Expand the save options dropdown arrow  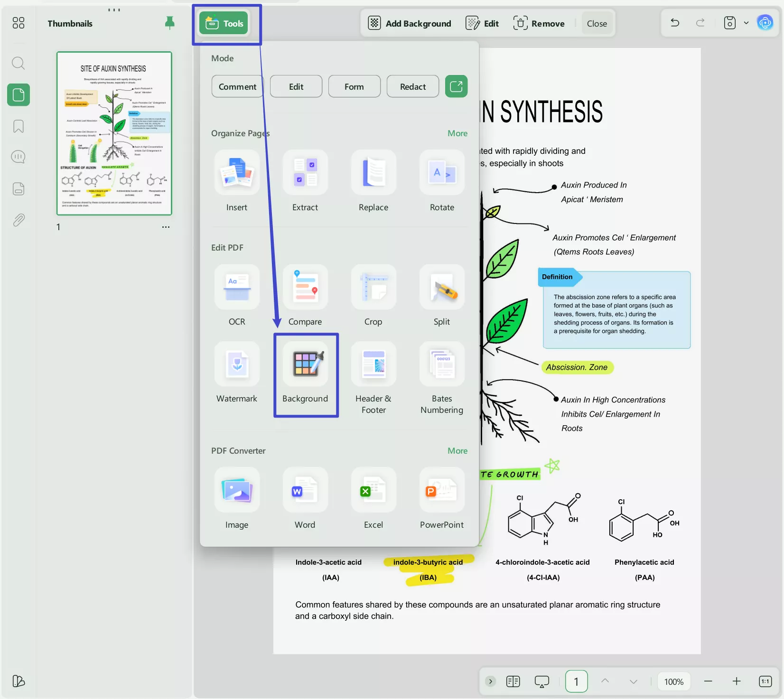coord(746,23)
